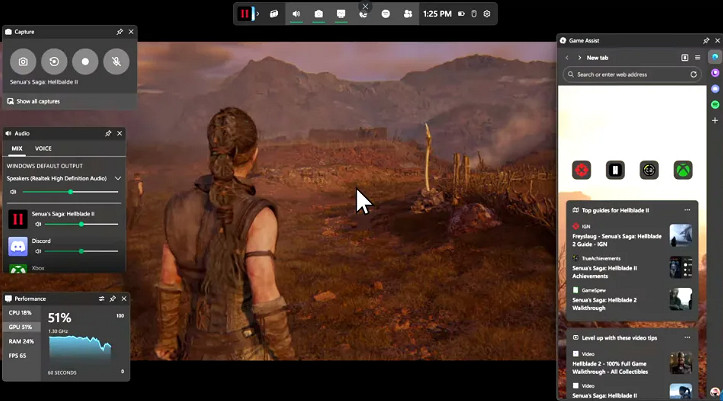Select the GPU 51% performance metric

21,327
